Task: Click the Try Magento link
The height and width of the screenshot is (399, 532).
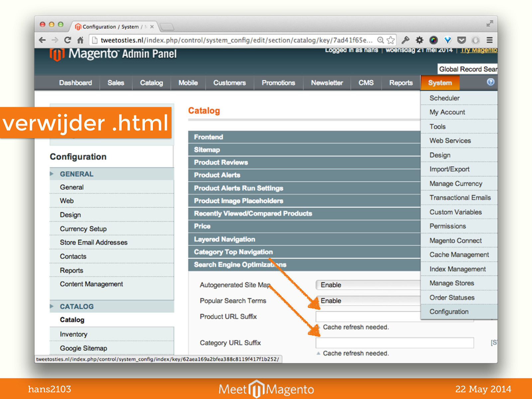Action: point(479,50)
